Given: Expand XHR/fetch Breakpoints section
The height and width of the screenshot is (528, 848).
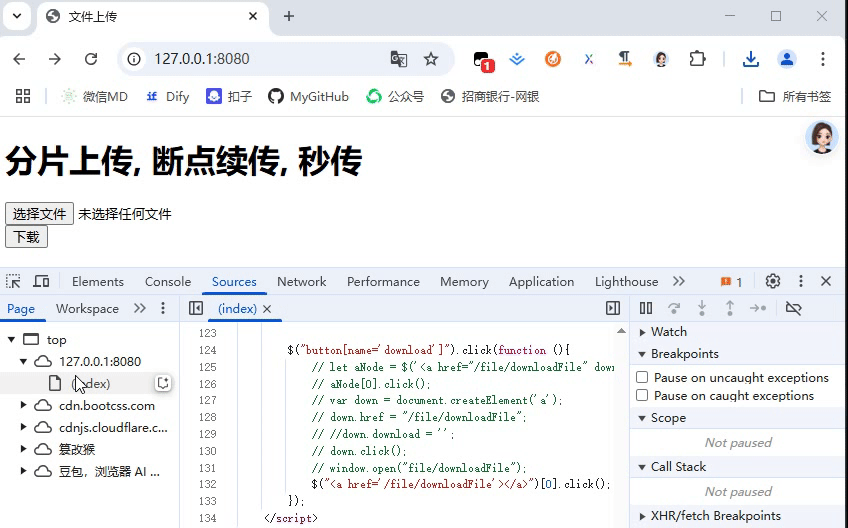Looking at the screenshot, I should [x=642, y=516].
